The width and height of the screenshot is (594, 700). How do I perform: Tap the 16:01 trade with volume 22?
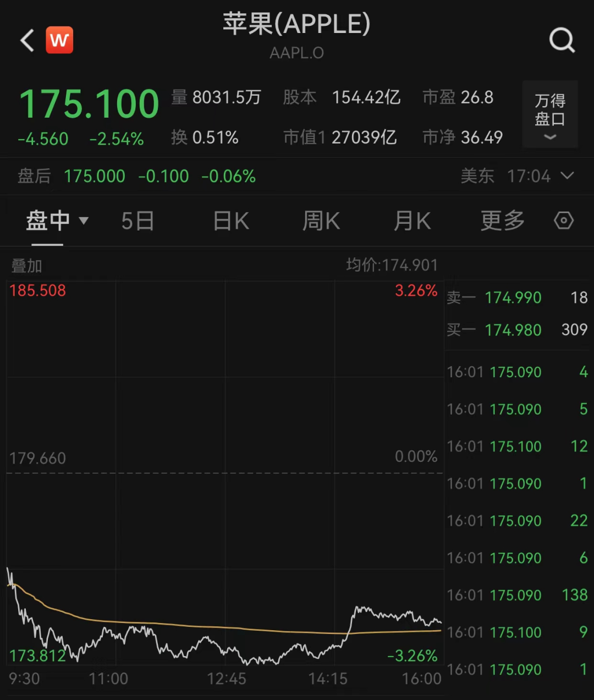click(517, 520)
